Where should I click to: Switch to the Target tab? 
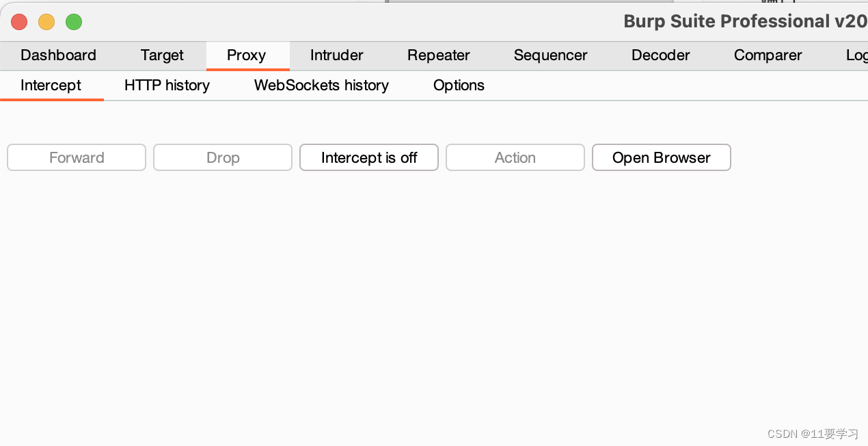point(162,55)
